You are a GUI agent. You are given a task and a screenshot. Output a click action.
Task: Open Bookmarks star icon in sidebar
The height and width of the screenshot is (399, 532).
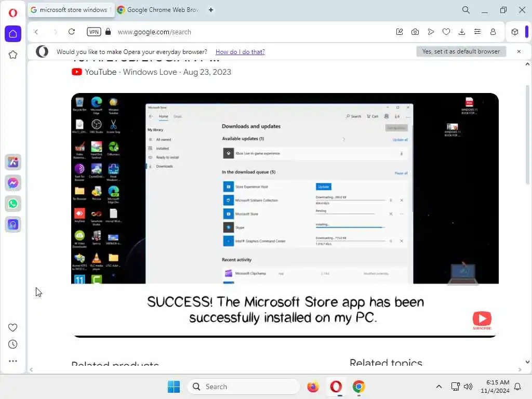(13, 55)
